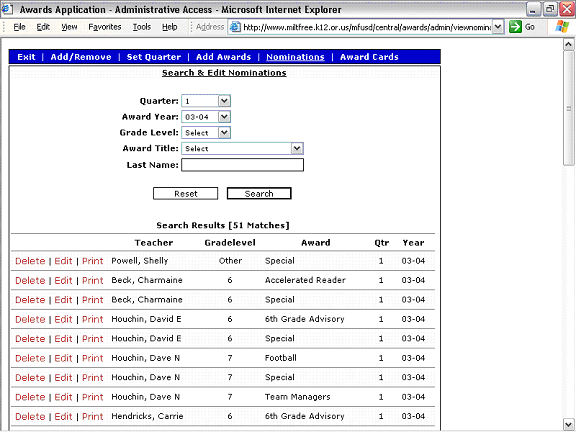Click the Windows flag logo icon
The width and height of the screenshot is (576, 432).
(x=562, y=26)
